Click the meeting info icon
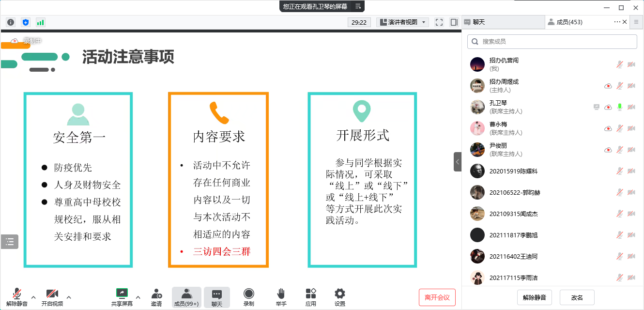Screen dimensions: 644x310 11,22
